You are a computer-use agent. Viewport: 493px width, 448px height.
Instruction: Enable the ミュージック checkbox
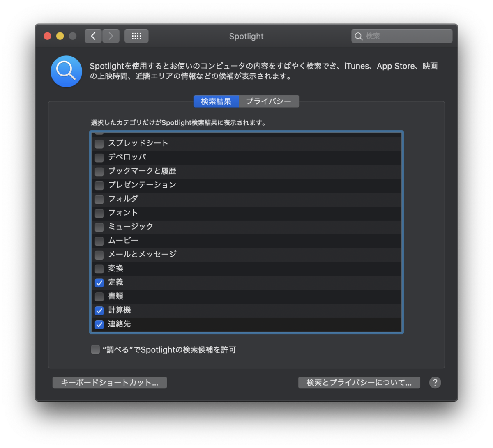click(x=99, y=227)
